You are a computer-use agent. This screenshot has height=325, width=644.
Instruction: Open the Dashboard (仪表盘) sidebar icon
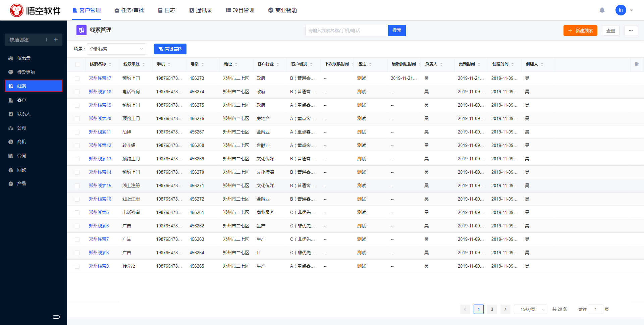tap(11, 58)
